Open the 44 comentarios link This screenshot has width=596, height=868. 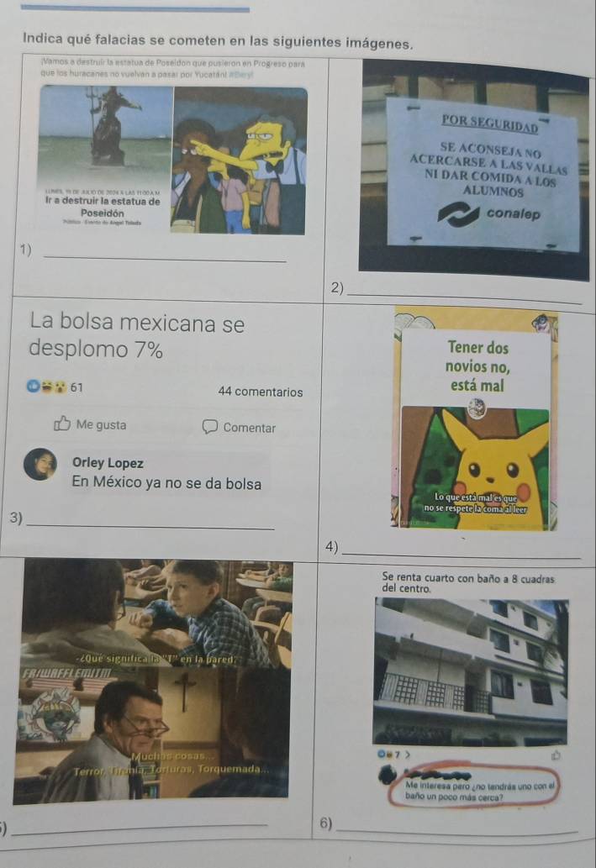pos(261,392)
